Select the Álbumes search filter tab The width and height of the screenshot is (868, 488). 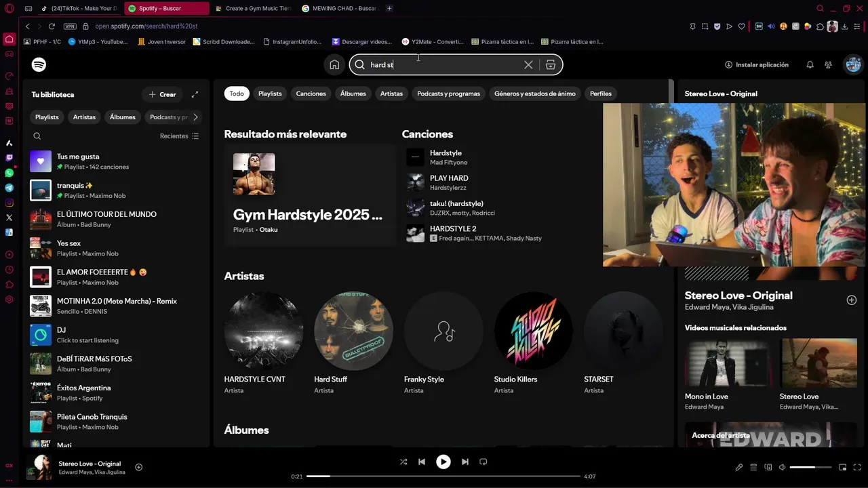(x=353, y=94)
